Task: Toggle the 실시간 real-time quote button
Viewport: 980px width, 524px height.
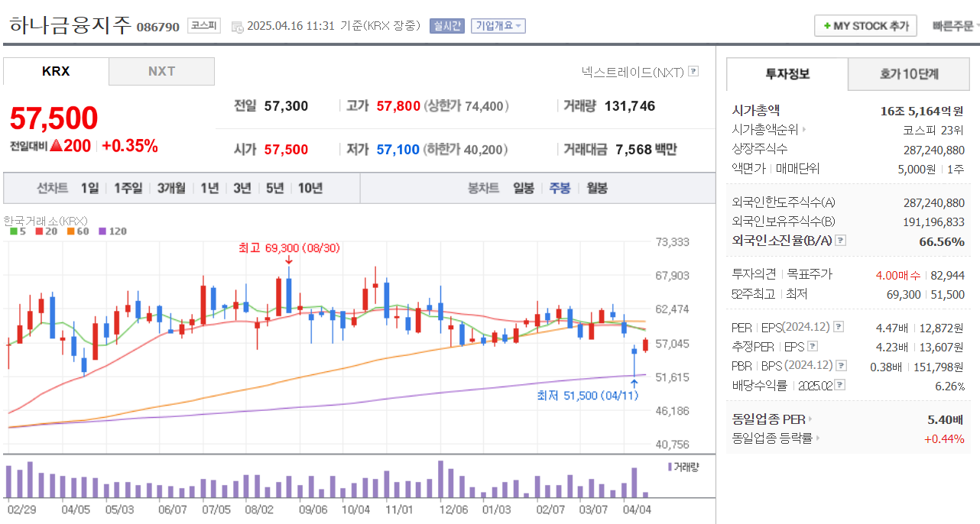Action: [x=446, y=26]
